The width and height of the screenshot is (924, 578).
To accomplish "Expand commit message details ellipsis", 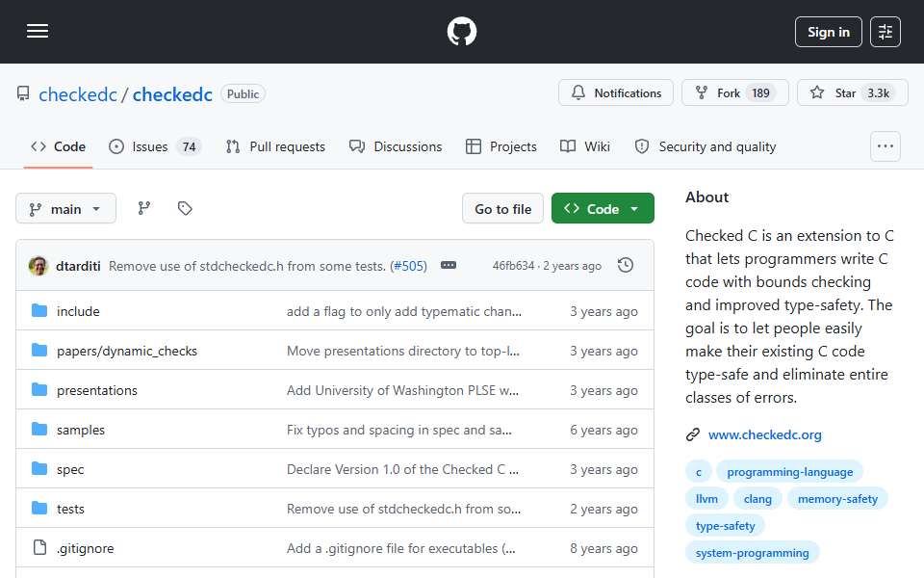I will click(449, 266).
